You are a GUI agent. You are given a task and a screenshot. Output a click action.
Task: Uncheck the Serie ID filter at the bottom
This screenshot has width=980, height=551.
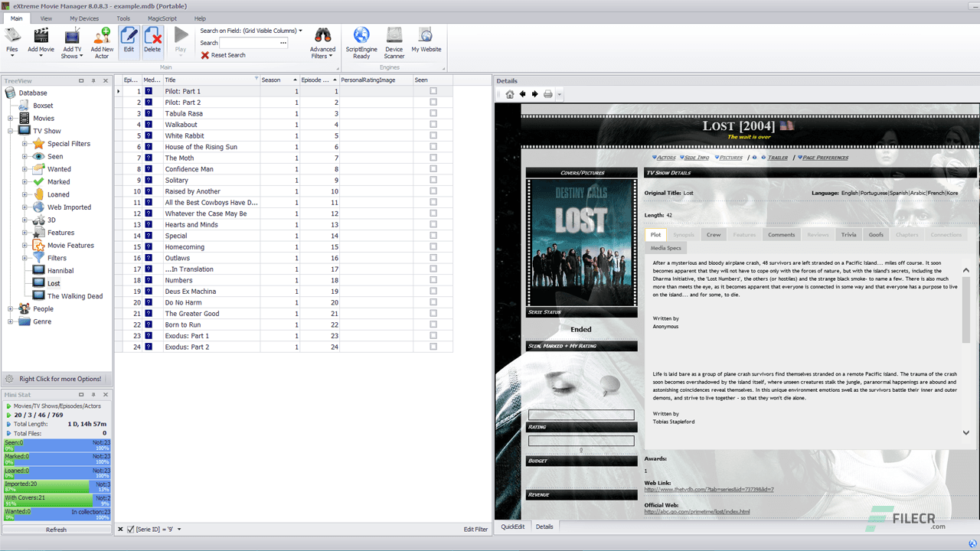(x=130, y=529)
